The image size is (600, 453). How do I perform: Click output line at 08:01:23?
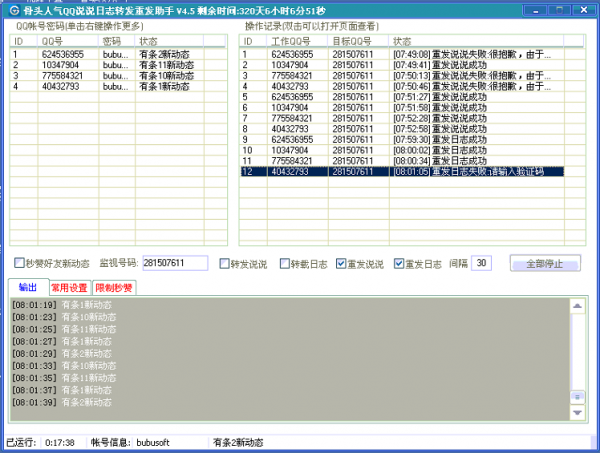(x=64, y=317)
